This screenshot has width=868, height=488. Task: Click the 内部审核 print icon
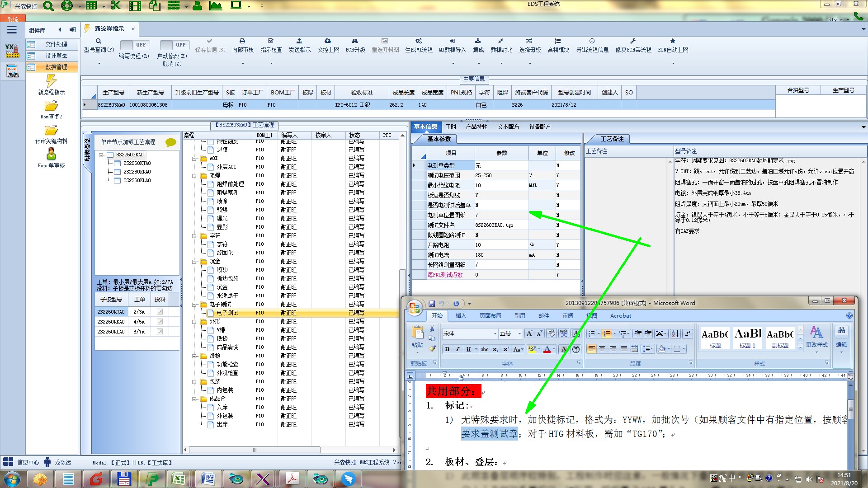click(242, 41)
